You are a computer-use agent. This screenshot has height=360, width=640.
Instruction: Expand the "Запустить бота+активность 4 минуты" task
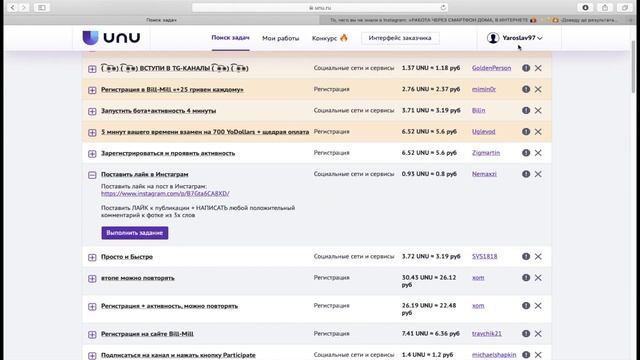[x=92, y=111]
